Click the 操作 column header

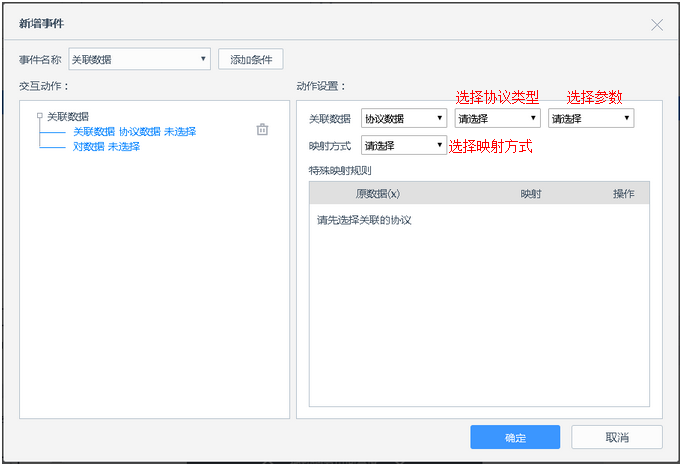coord(624,193)
